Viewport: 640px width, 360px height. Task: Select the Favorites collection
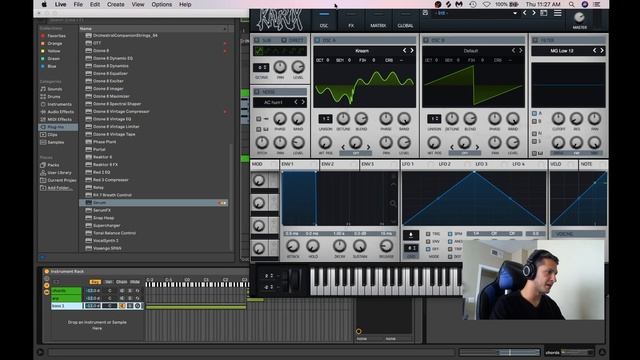53,36
